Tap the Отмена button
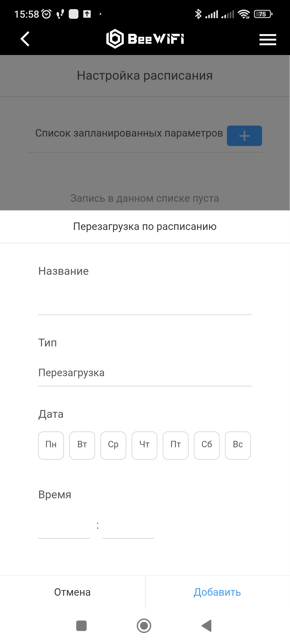This screenshot has width=290, height=644. coord(73,592)
